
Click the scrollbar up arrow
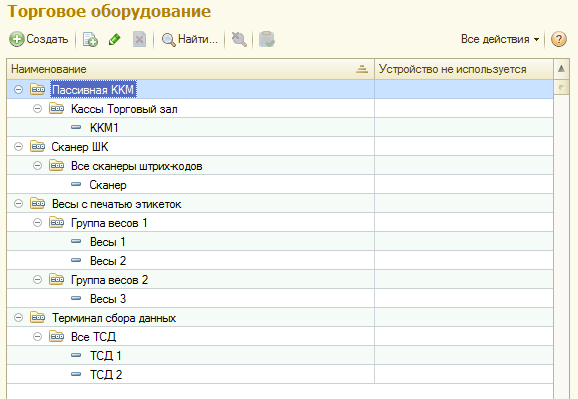click(561, 69)
